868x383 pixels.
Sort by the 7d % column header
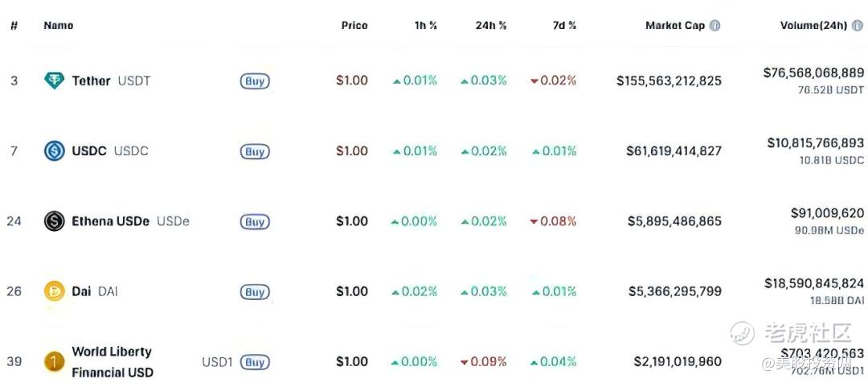tap(563, 26)
